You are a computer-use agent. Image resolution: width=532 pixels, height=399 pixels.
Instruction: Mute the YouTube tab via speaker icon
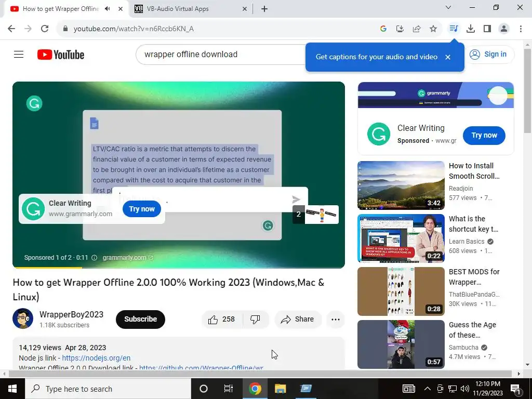tap(108, 9)
